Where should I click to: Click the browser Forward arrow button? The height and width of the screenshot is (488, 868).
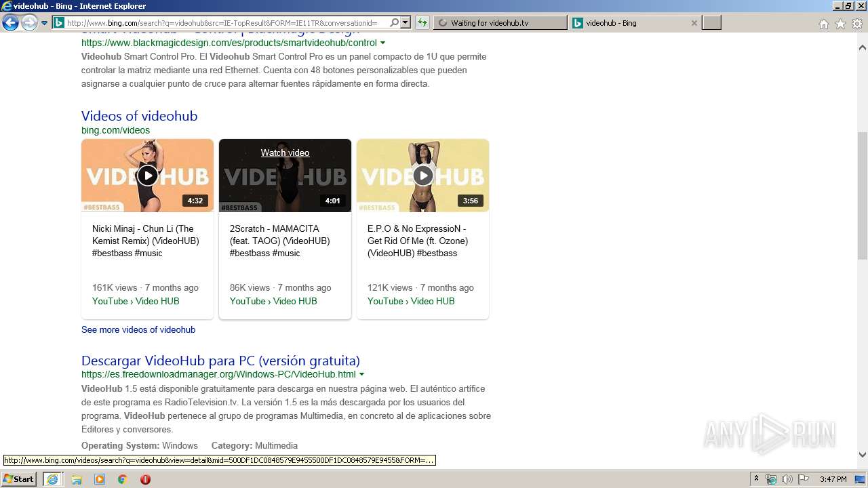pos(29,23)
